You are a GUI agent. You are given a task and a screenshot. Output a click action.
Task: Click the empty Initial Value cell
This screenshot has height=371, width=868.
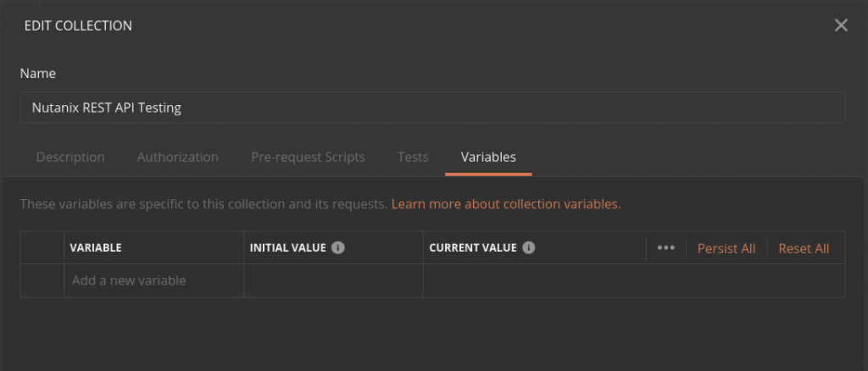point(334,281)
